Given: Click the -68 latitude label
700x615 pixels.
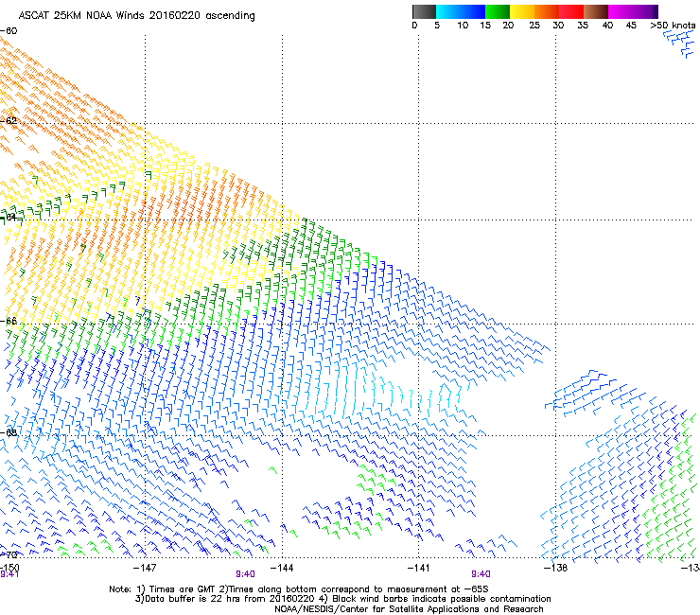Looking at the screenshot, I should coord(9,432).
